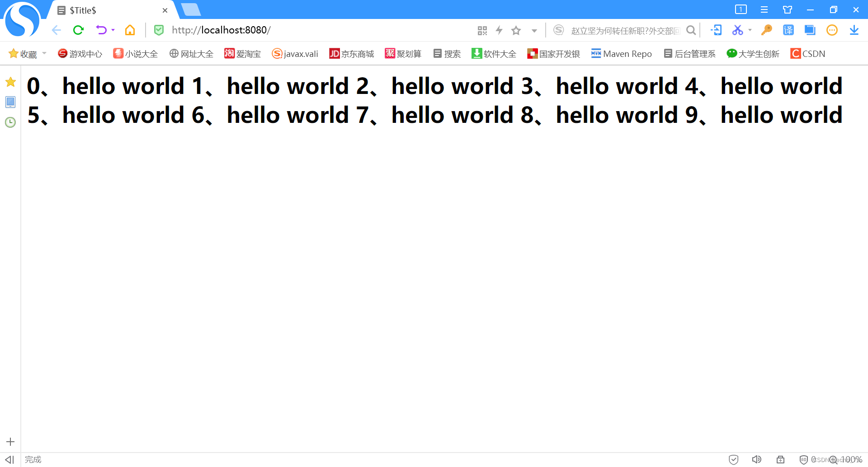
Task: Toggle the lightning speed mode icon
Action: coord(499,30)
